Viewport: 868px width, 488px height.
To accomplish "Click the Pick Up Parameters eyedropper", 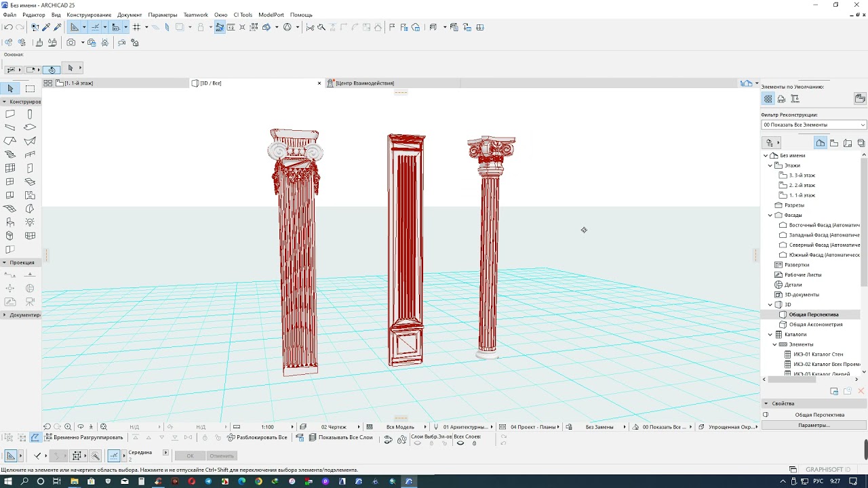I will coord(46,27).
